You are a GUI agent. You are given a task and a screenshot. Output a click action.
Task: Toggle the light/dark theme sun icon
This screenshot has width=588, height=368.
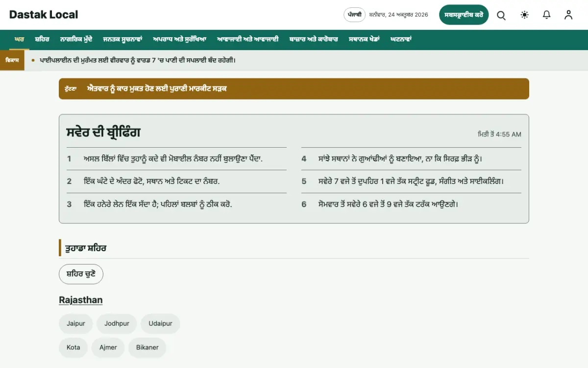pyautogui.click(x=525, y=15)
